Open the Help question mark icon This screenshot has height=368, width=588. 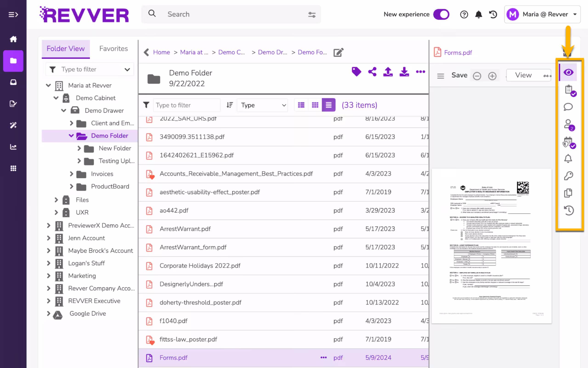coord(464,14)
